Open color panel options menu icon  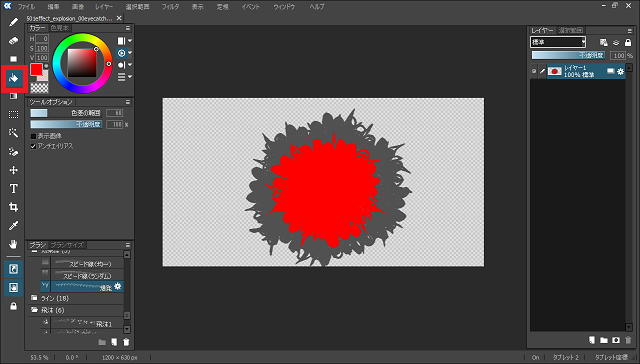128,28
